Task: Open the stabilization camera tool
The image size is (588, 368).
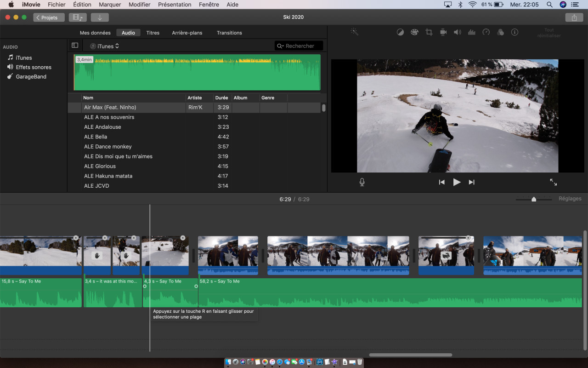Action: pos(443,32)
